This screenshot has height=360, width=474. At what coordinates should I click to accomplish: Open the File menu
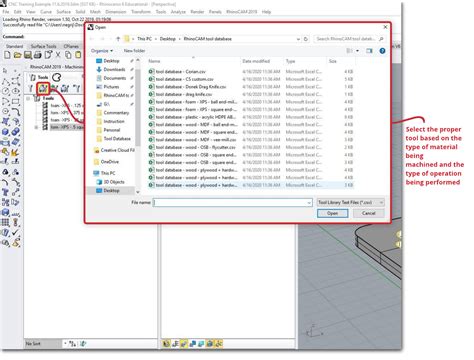click(6, 12)
